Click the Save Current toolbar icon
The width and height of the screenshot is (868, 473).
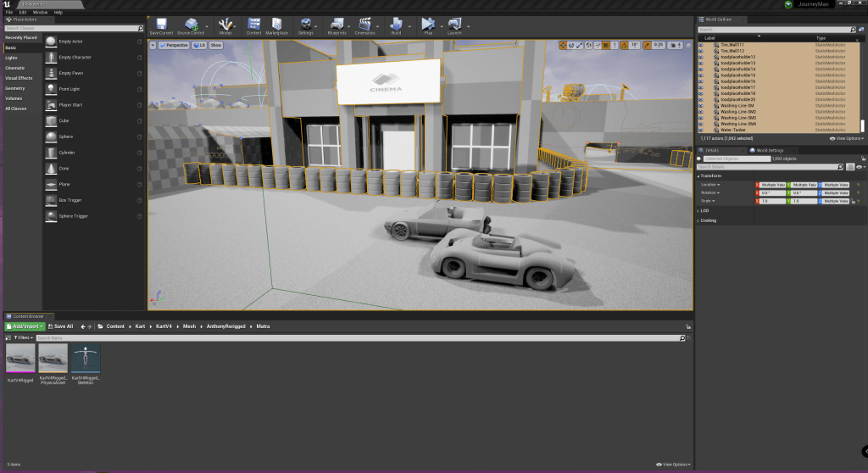pos(160,24)
